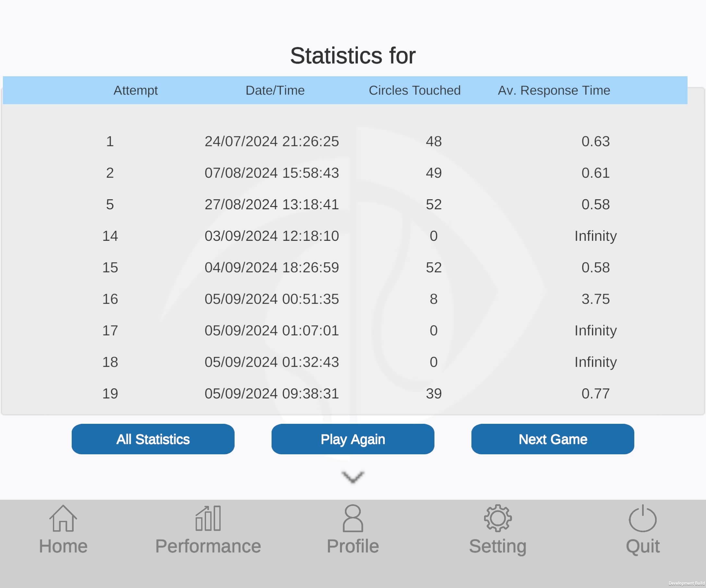Click the Date/Time column header
Image resolution: width=706 pixels, height=588 pixels.
click(275, 91)
